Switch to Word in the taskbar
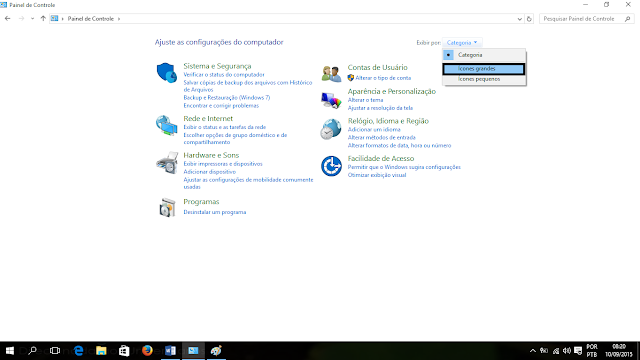Viewport: 640px width, 360px height. pos(170,351)
